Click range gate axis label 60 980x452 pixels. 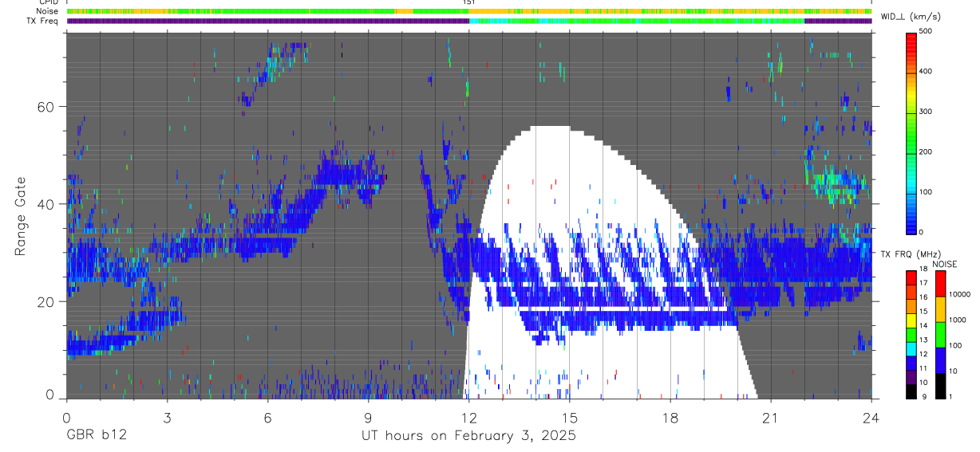pos(46,106)
